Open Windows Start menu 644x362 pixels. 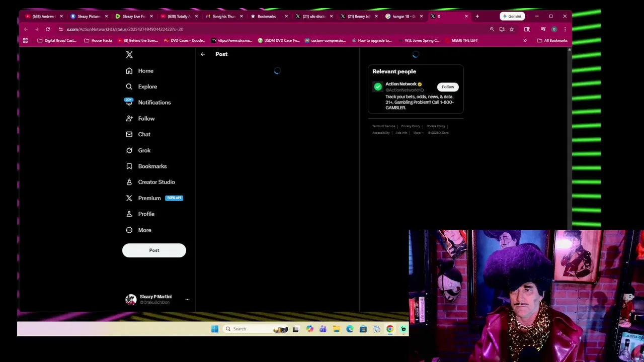tap(215, 329)
